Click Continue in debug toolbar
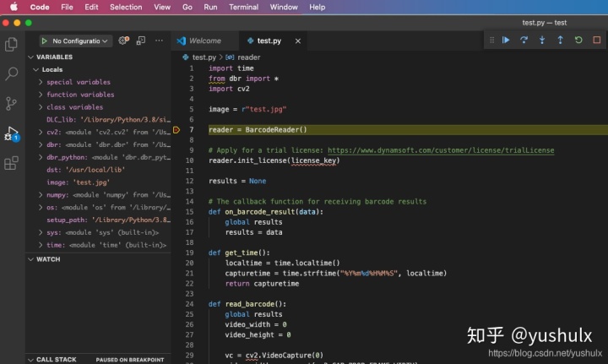The height and width of the screenshot is (364, 608). 506,40
